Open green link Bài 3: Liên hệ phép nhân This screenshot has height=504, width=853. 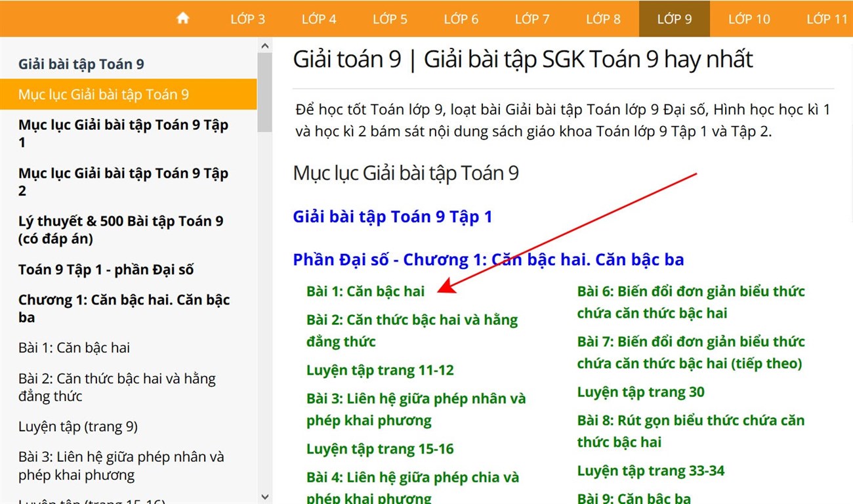[416, 409]
